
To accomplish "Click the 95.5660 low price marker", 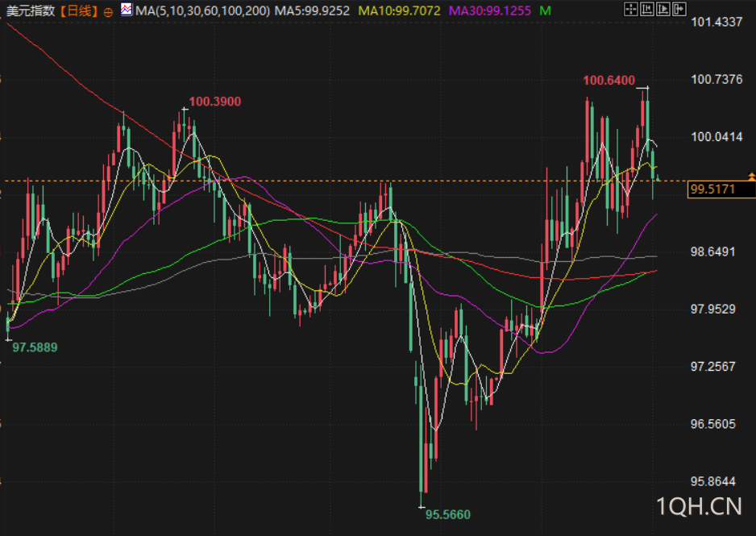I will (447, 515).
